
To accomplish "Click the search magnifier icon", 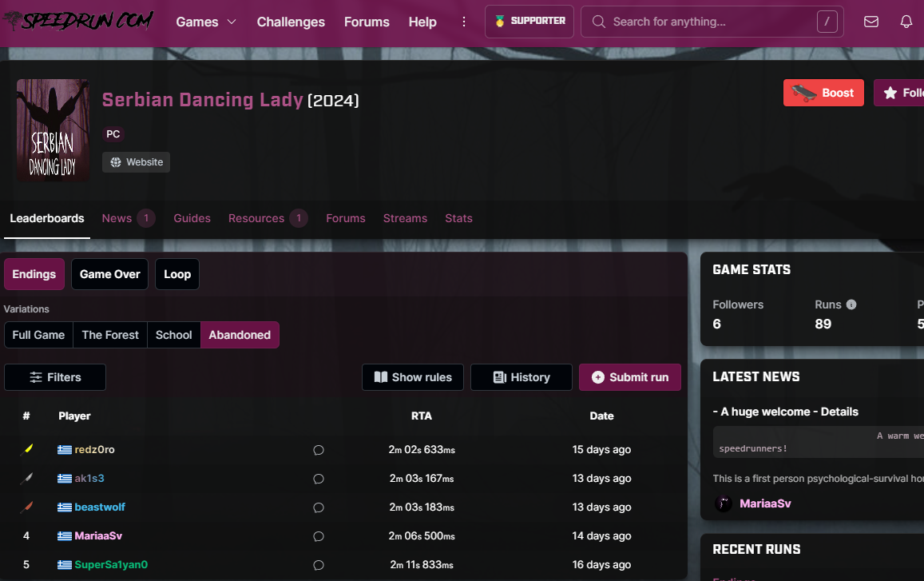I will tap(599, 22).
